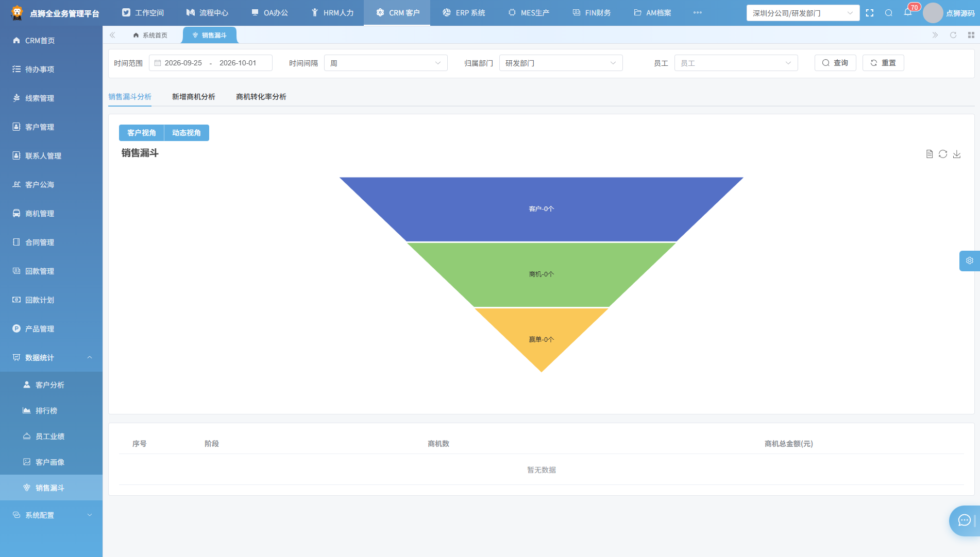980x557 pixels.
Task: Open the 深圳分公司/研发部门 organization selector
Action: 803,13
